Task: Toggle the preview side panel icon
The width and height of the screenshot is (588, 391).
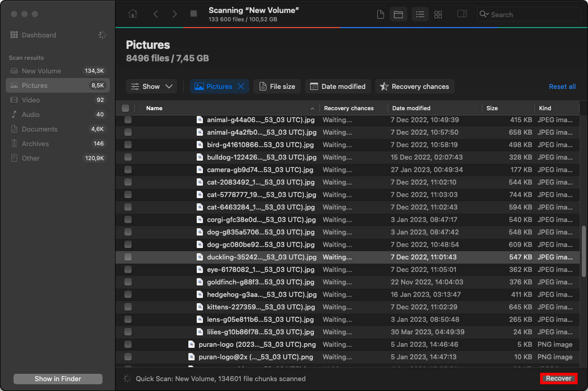Action: coord(462,14)
